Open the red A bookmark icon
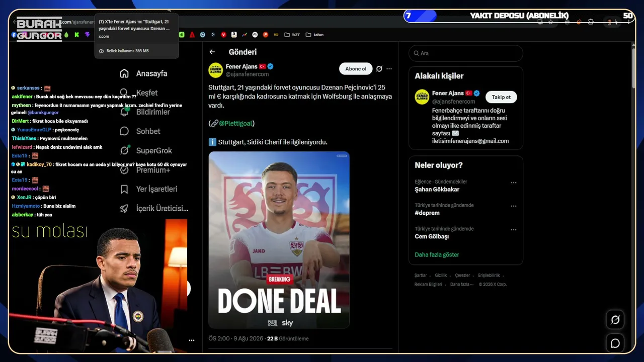Screen dimensions: 644x362 pyautogui.click(x=192, y=35)
